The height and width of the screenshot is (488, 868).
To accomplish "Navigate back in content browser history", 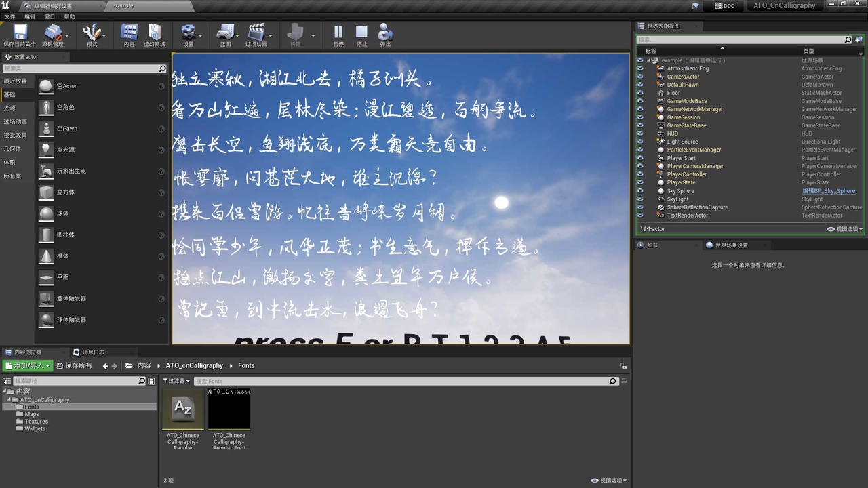I will tap(105, 365).
